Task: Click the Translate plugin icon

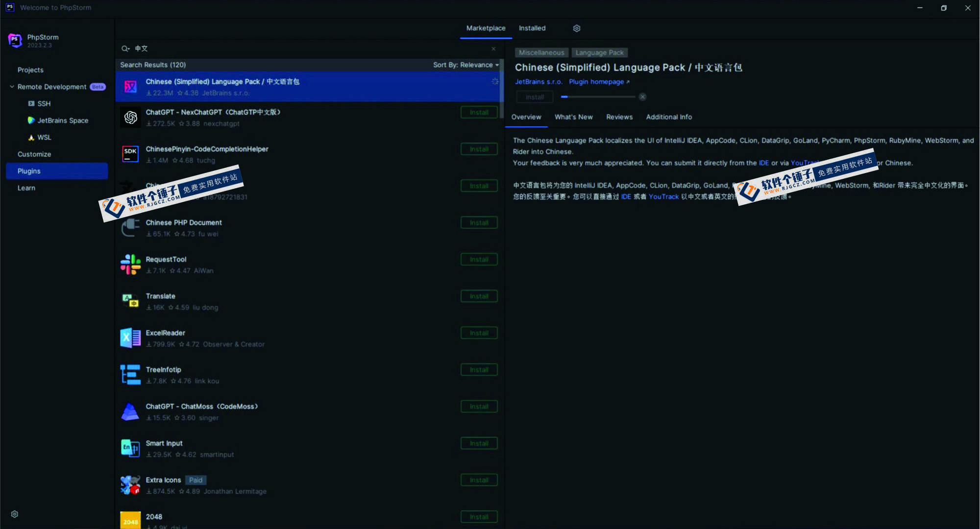Action: 130,301
